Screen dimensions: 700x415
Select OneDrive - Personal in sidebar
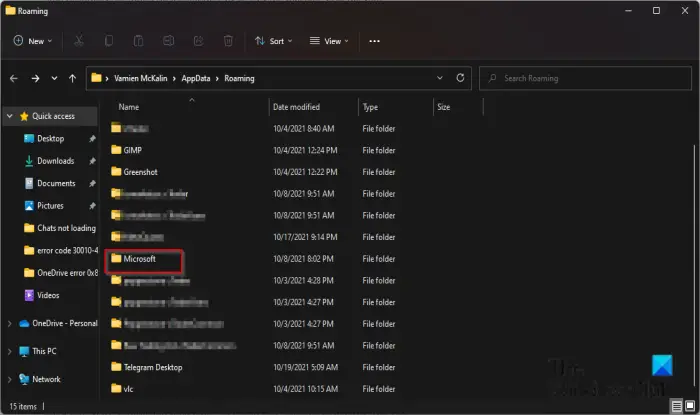[x=65, y=323]
